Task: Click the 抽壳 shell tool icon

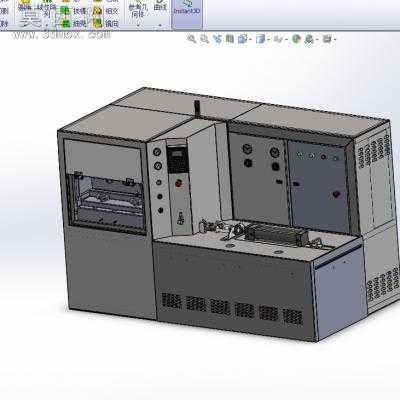Action: tap(66, 23)
